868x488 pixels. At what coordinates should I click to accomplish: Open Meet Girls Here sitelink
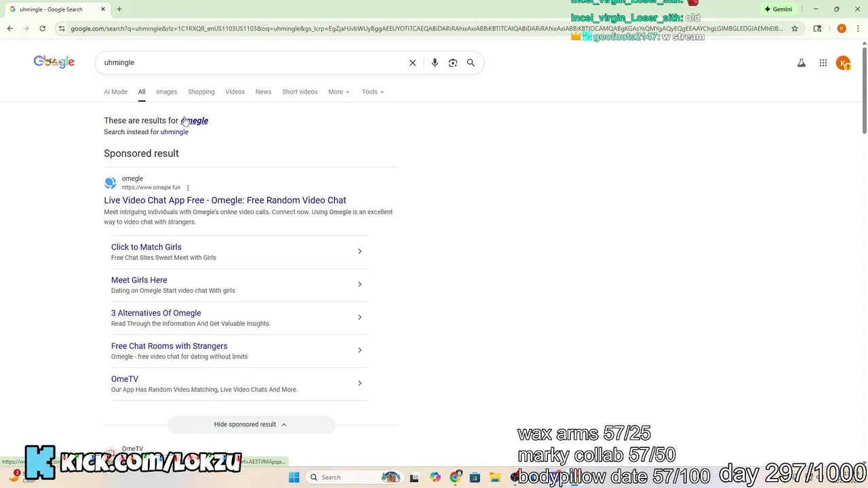pos(139,280)
